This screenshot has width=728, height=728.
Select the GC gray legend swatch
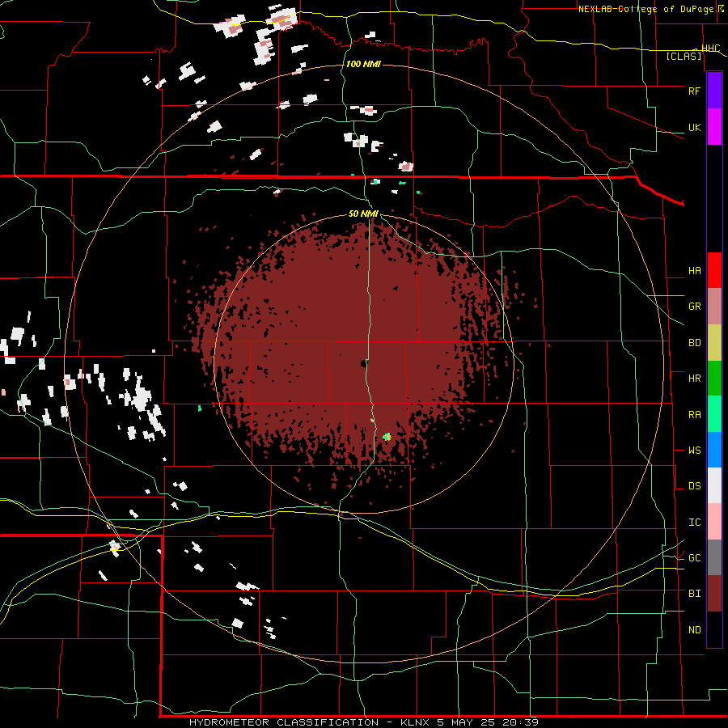pos(714,557)
